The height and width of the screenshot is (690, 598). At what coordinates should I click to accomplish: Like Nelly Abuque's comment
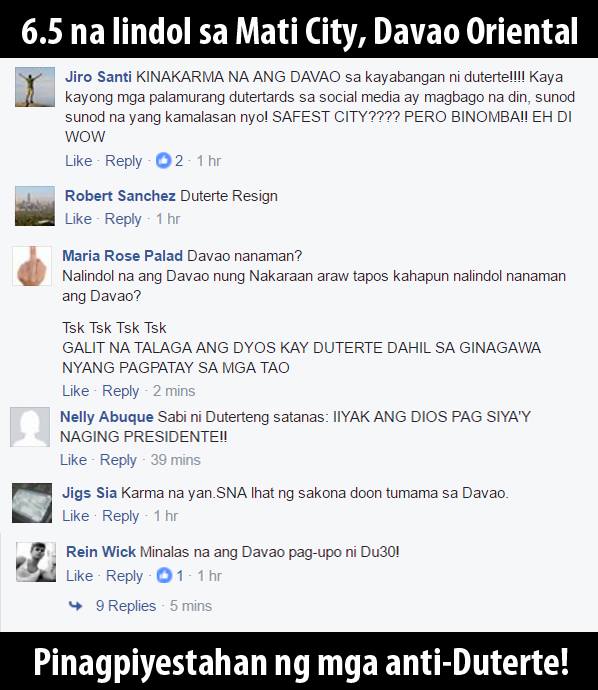pos(73,460)
